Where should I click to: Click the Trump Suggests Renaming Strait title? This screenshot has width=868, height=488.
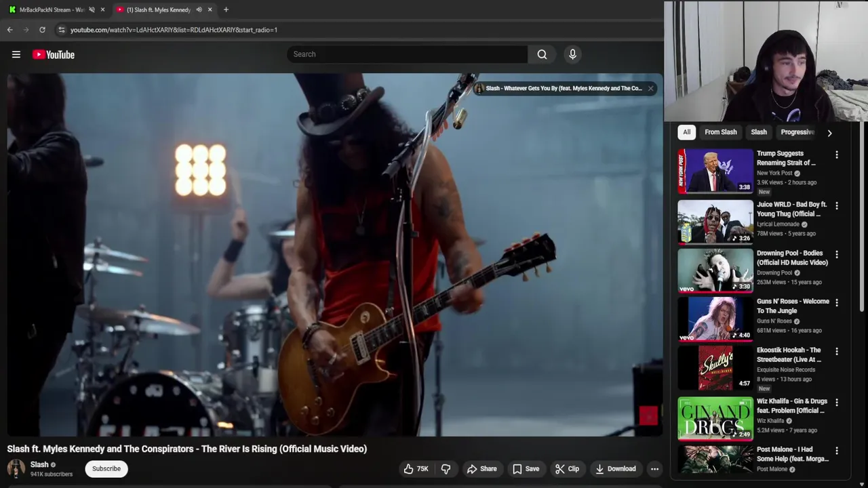click(x=786, y=158)
